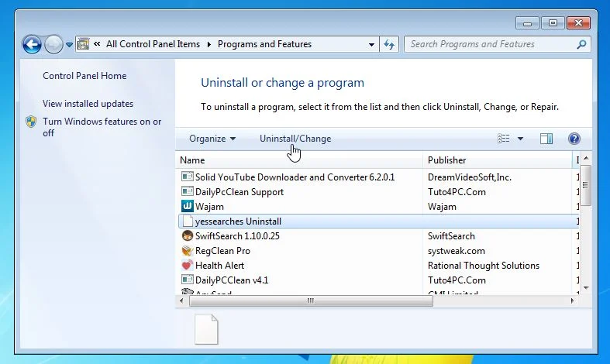The height and width of the screenshot is (364, 610).
Task: Select DailyPCClean v4.1 entry
Action: pyautogui.click(x=232, y=280)
